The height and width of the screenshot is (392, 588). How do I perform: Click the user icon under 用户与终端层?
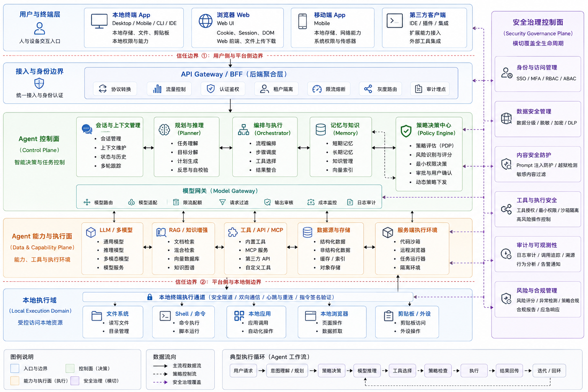coord(39,28)
